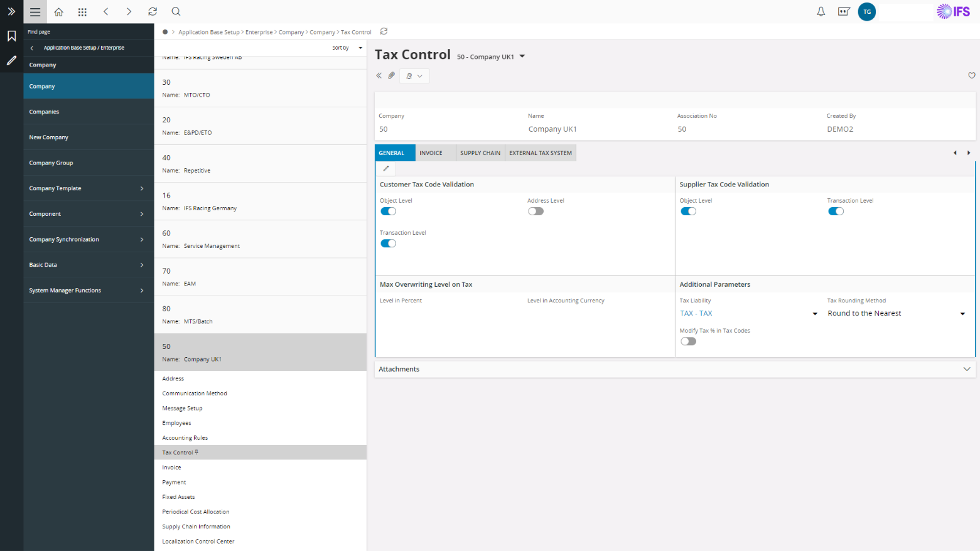Turn on Modify Tax % in Tax Codes

click(x=688, y=341)
